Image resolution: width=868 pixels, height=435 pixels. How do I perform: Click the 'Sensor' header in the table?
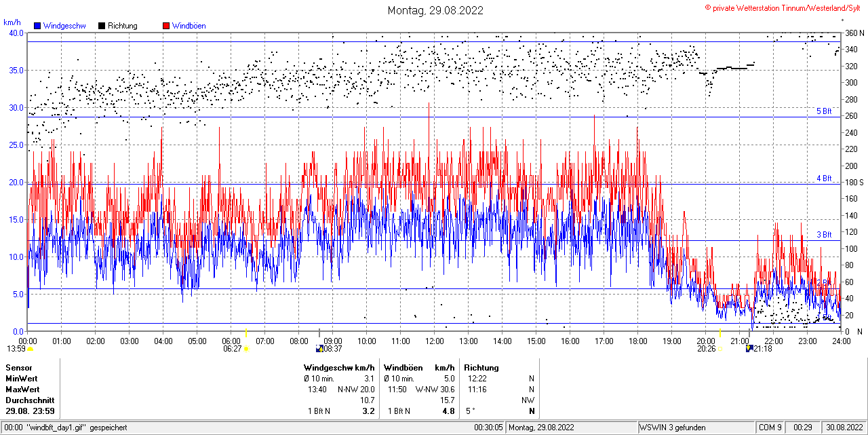(x=18, y=368)
